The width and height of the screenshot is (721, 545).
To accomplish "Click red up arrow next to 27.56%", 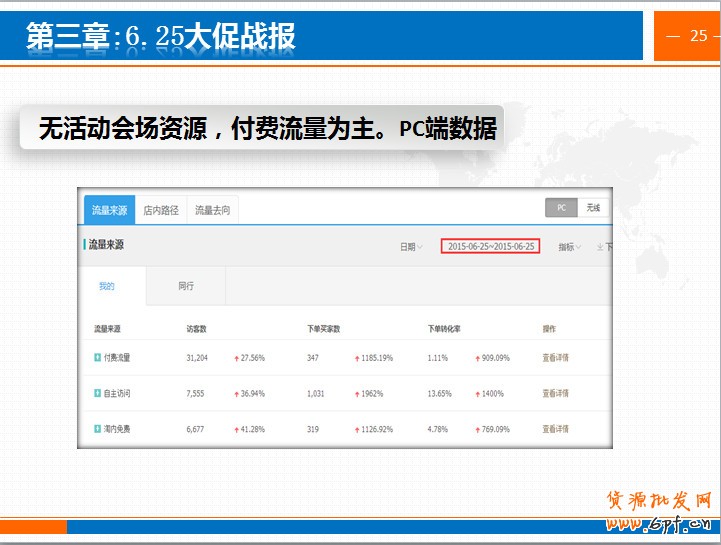I will click(236, 357).
